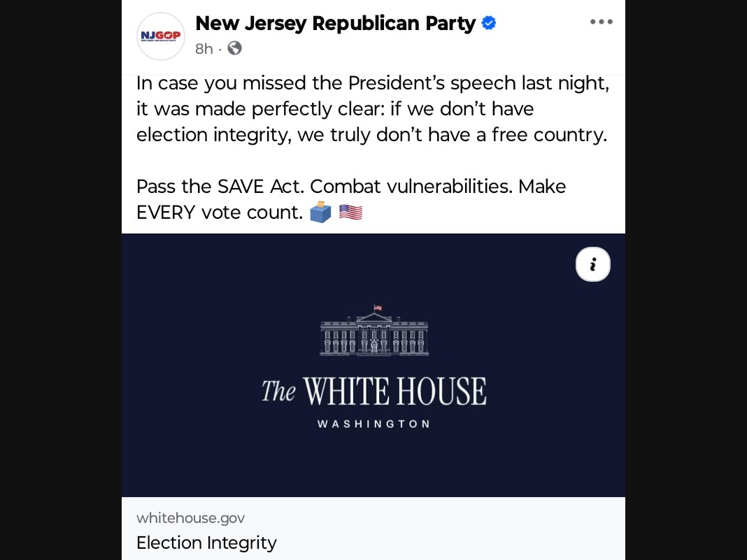Tap the info 'i' button on link preview

tap(592, 264)
